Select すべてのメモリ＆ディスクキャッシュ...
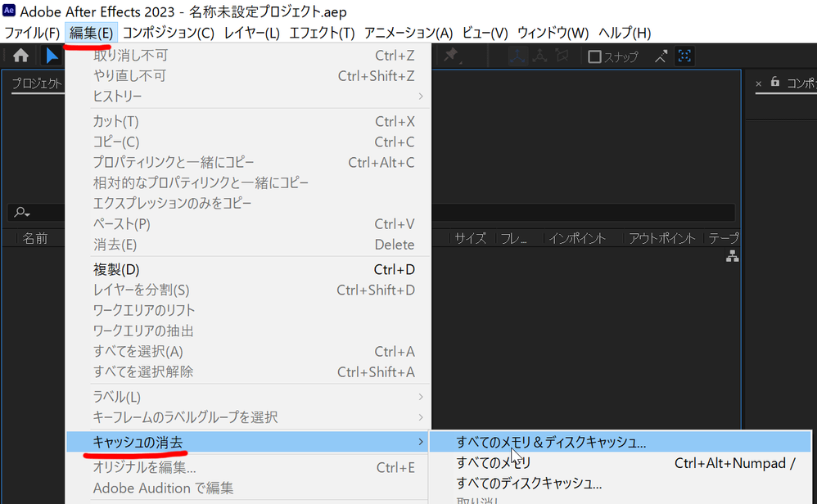 click(x=620, y=442)
